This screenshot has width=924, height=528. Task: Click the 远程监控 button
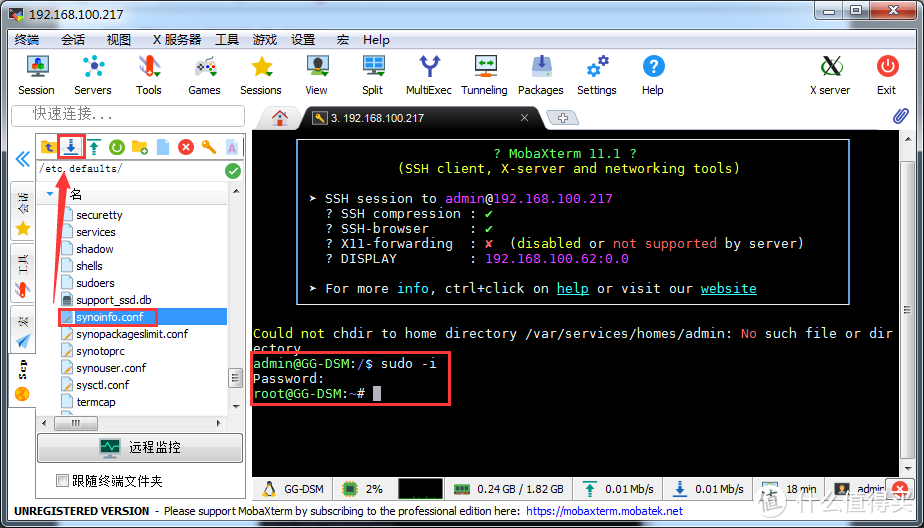pyautogui.click(x=140, y=448)
